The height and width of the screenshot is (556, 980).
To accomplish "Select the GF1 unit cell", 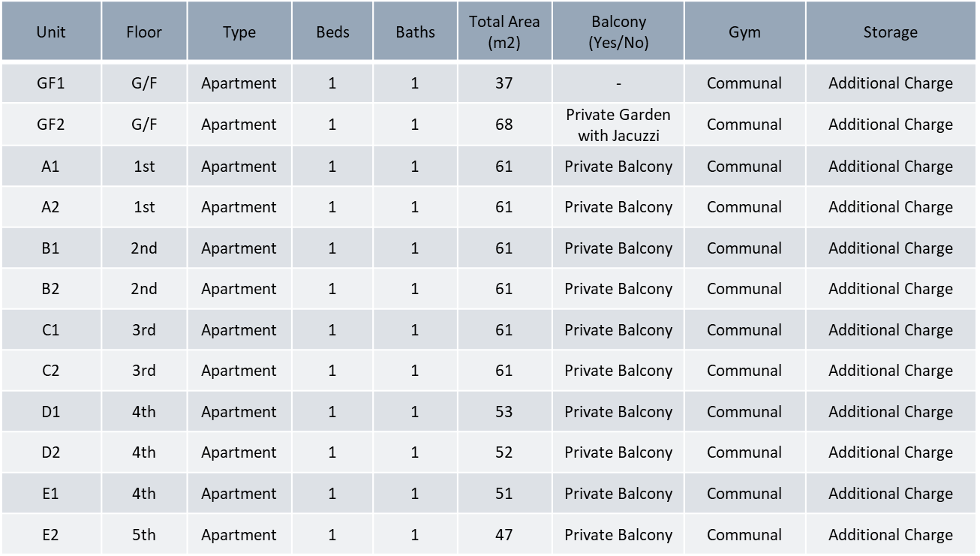I will [51, 83].
